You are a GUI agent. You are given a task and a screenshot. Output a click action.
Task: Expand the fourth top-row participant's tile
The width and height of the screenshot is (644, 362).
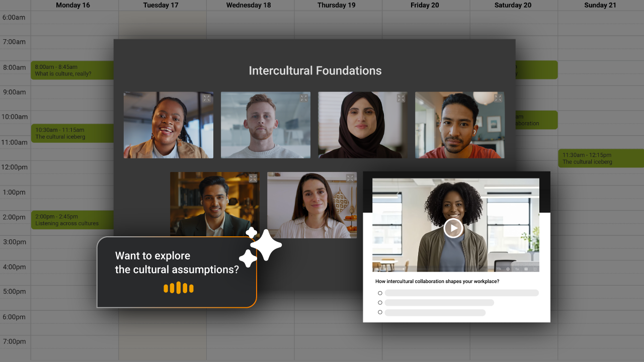498,99
